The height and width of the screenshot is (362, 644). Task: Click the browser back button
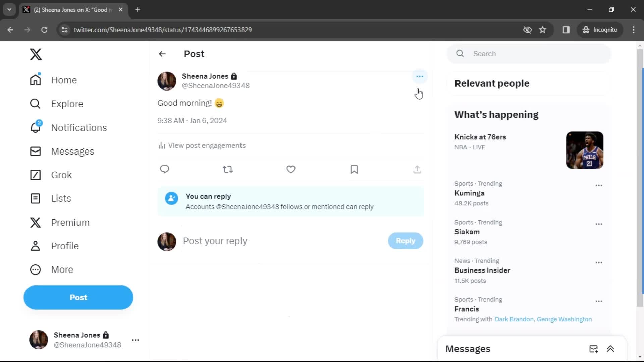(x=10, y=30)
